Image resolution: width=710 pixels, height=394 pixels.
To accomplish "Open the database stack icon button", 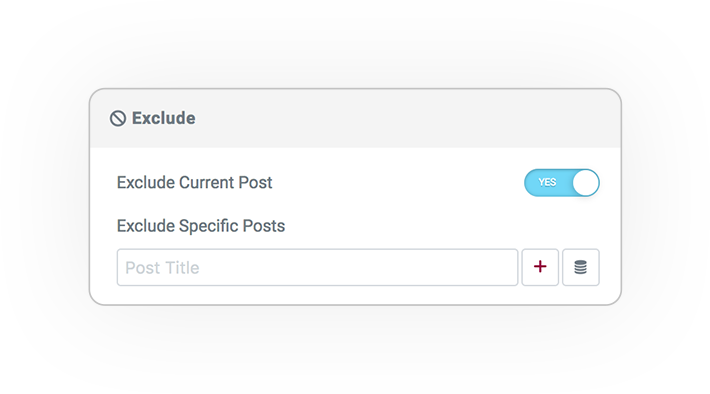I will tap(580, 267).
